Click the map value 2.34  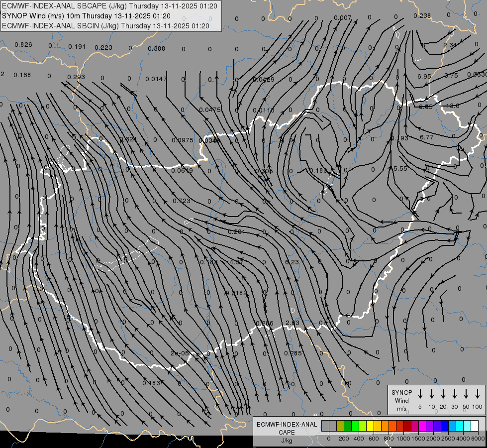tap(450, 45)
